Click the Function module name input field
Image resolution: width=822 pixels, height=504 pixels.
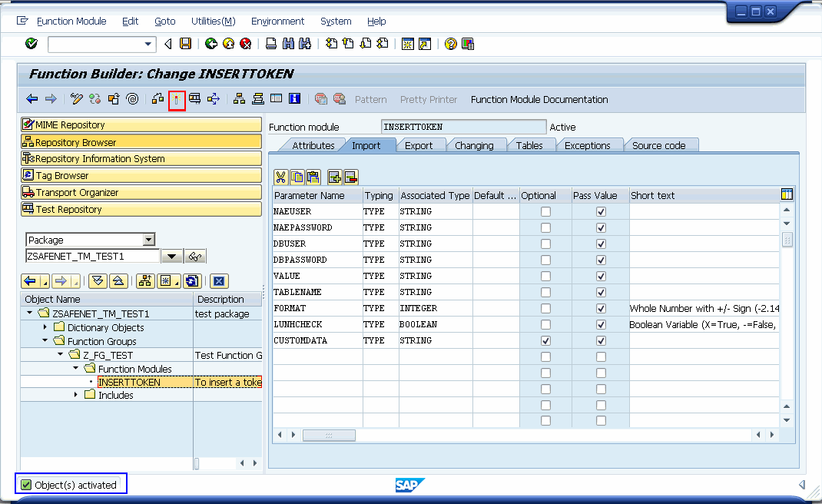coord(463,127)
